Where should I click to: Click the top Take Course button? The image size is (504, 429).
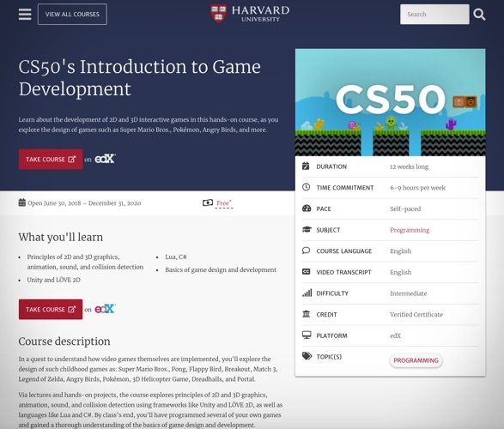(51, 160)
